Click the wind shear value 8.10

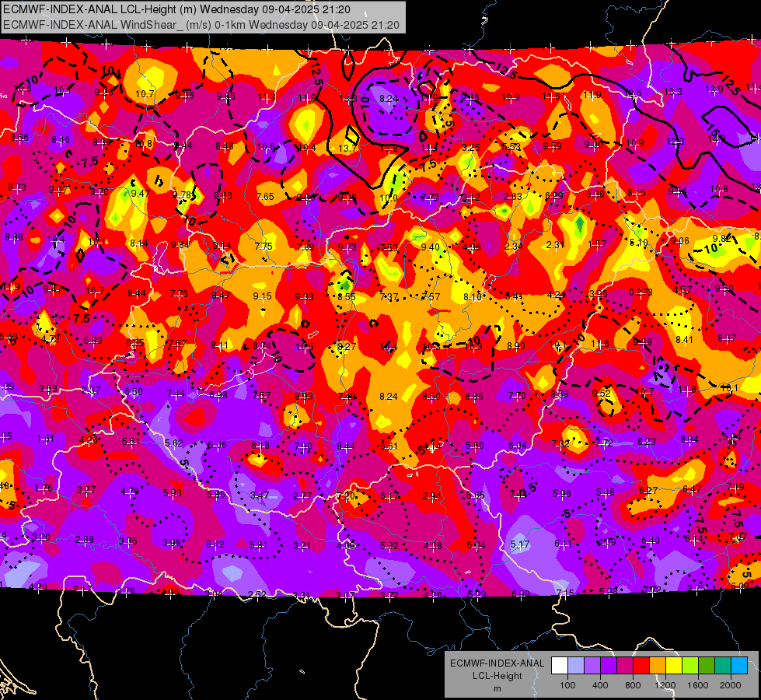click(473, 297)
